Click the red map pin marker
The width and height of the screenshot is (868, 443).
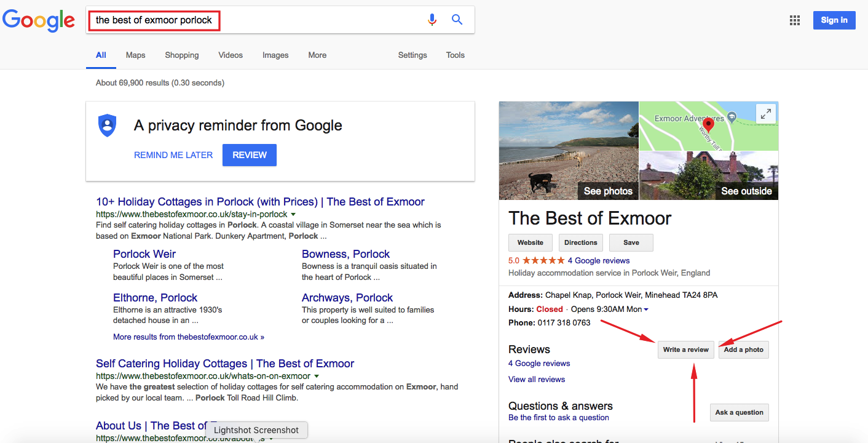click(x=708, y=126)
